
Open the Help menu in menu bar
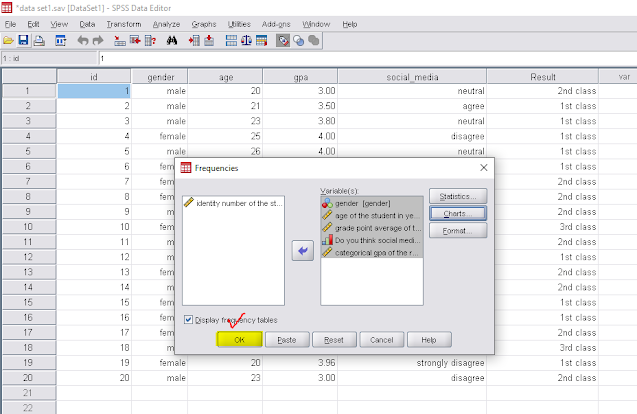pyautogui.click(x=350, y=24)
